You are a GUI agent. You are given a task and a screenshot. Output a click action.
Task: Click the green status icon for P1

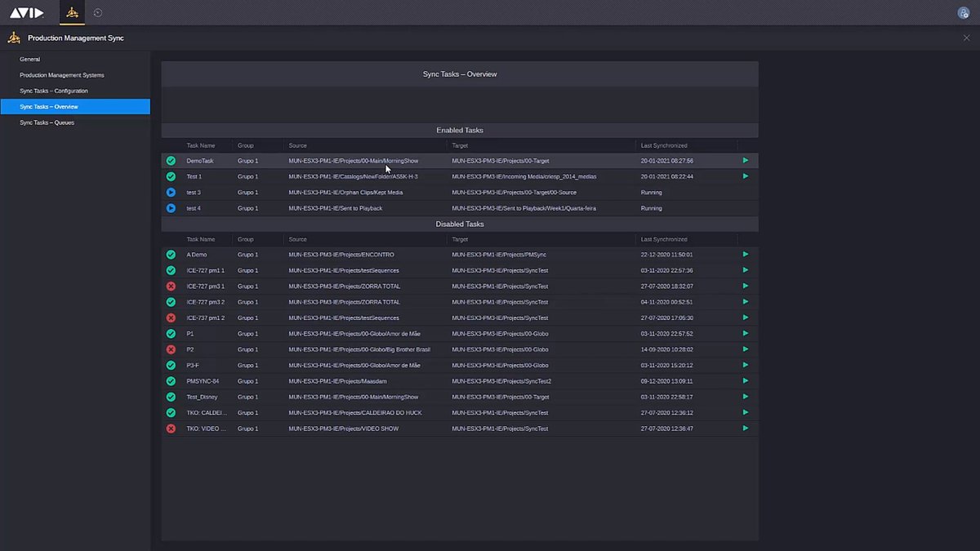[x=171, y=334]
